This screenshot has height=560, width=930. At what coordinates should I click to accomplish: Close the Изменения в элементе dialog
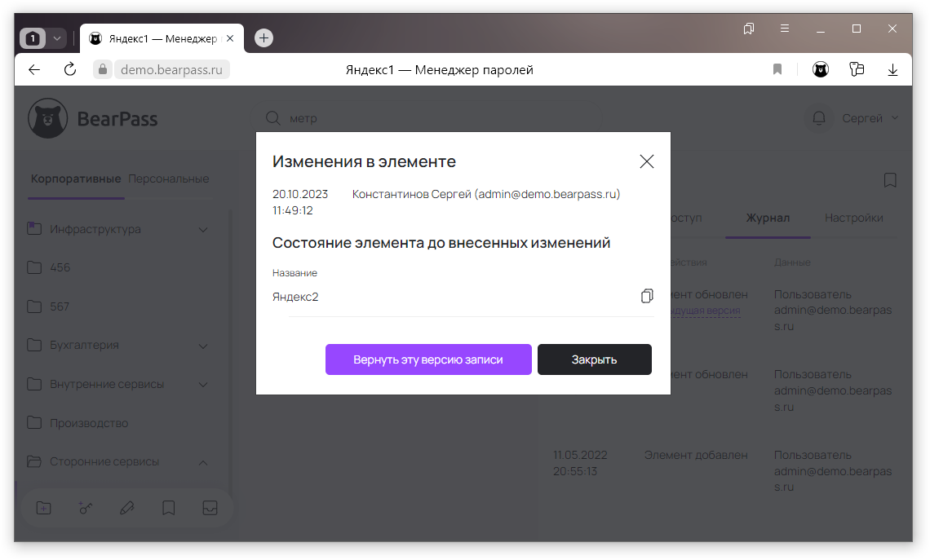[647, 161]
